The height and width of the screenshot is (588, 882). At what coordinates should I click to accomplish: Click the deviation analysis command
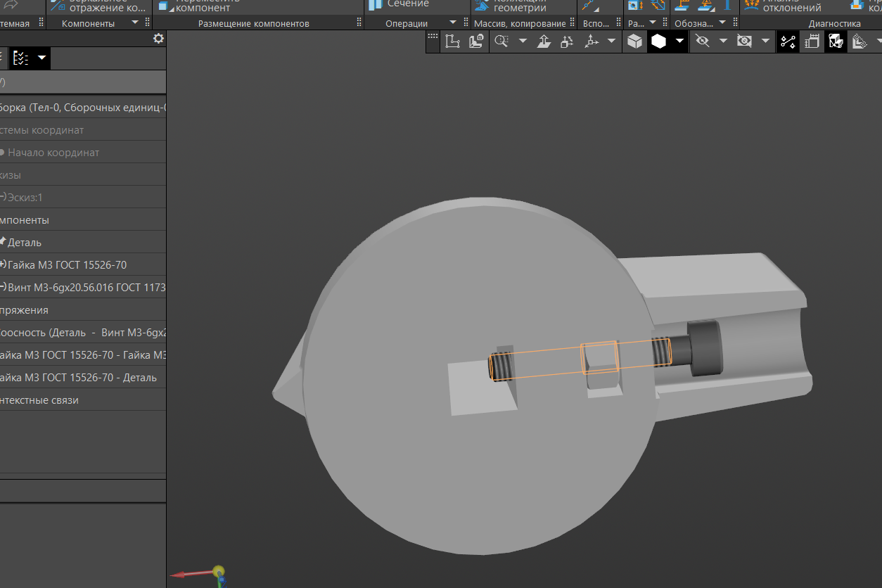(783, 6)
